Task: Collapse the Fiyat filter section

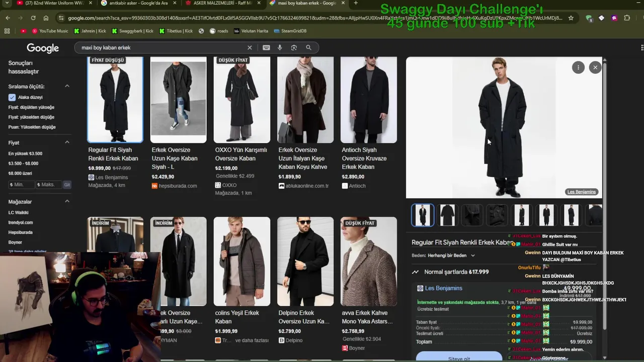Action: click(67, 143)
